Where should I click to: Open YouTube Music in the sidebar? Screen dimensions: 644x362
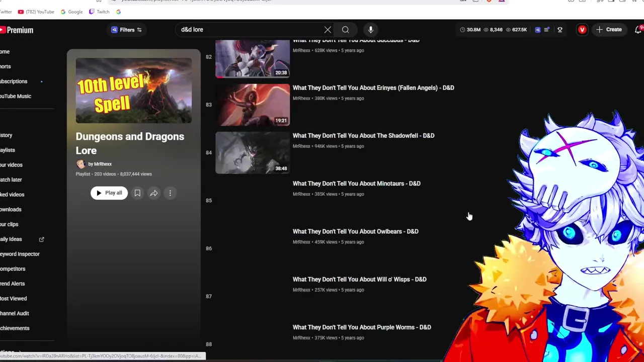(x=16, y=96)
